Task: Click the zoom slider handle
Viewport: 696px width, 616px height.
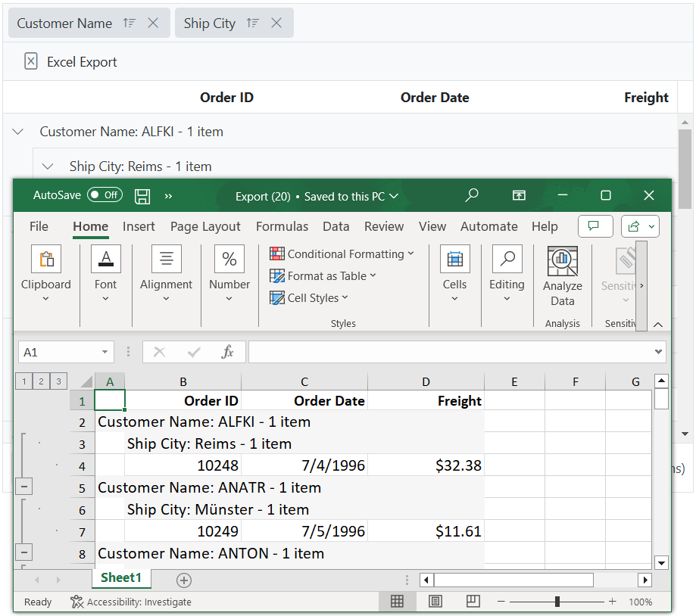Action: tap(557, 602)
